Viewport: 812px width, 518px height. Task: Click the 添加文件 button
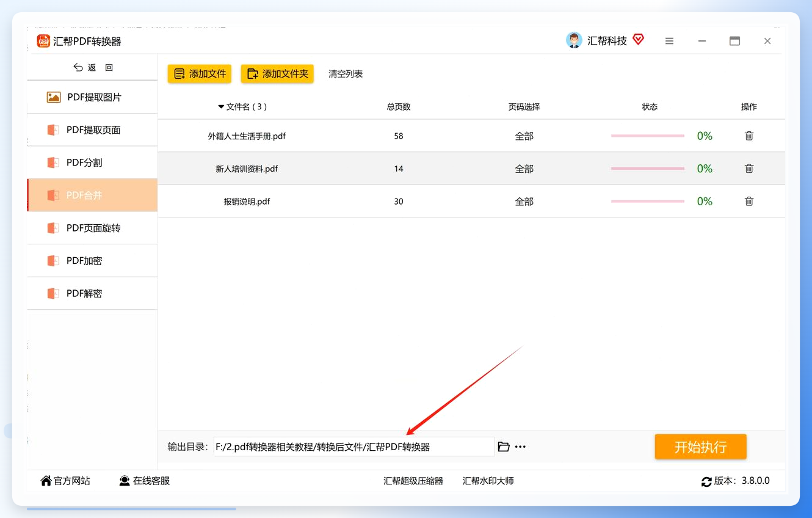pos(200,74)
